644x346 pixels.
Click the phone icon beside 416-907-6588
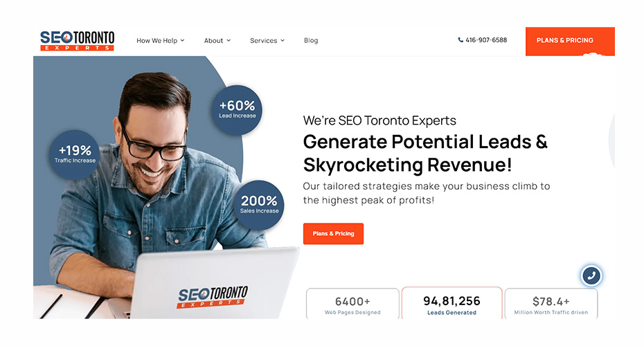(x=460, y=40)
